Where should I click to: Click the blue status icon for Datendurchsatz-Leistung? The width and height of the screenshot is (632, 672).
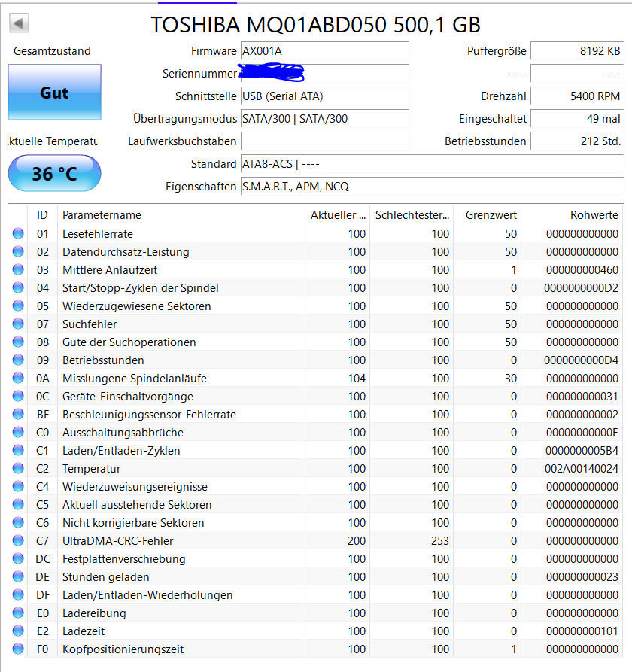tap(18, 251)
